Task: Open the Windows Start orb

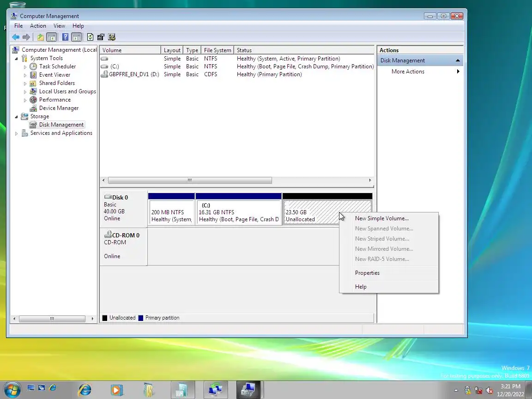Action: coord(12,389)
